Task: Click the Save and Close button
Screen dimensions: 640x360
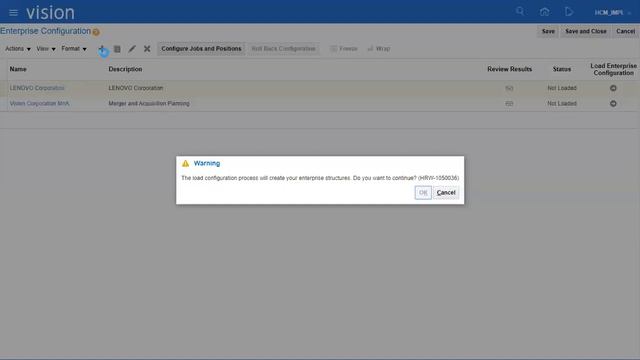Action: tap(586, 31)
